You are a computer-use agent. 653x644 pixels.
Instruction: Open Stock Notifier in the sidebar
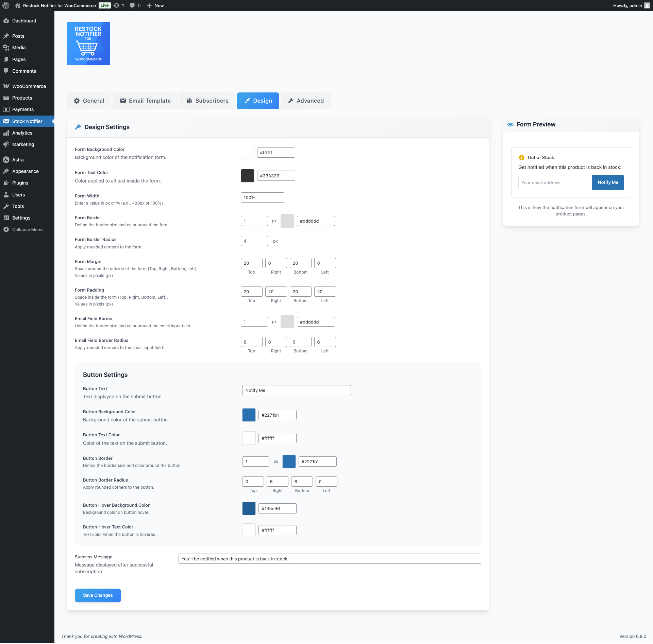click(27, 121)
